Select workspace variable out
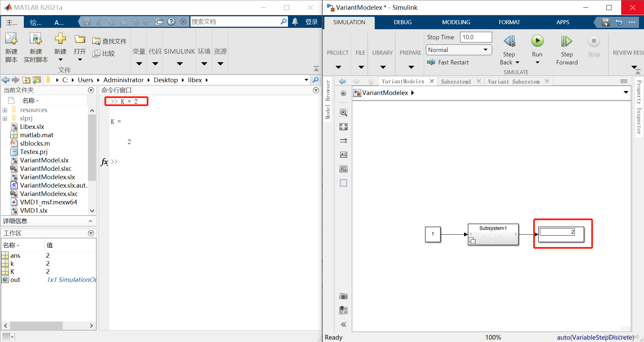This screenshot has width=644, height=342. coord(15,280)
